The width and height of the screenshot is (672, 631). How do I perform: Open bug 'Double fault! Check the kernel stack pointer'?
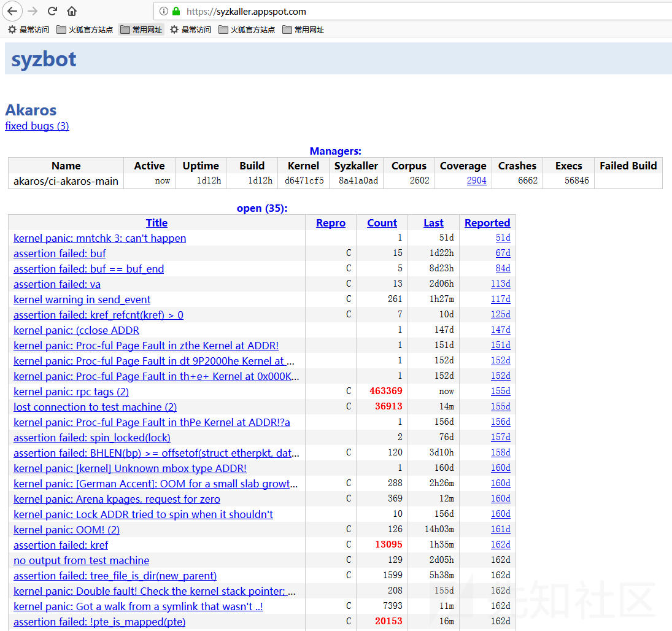[154, 592]
